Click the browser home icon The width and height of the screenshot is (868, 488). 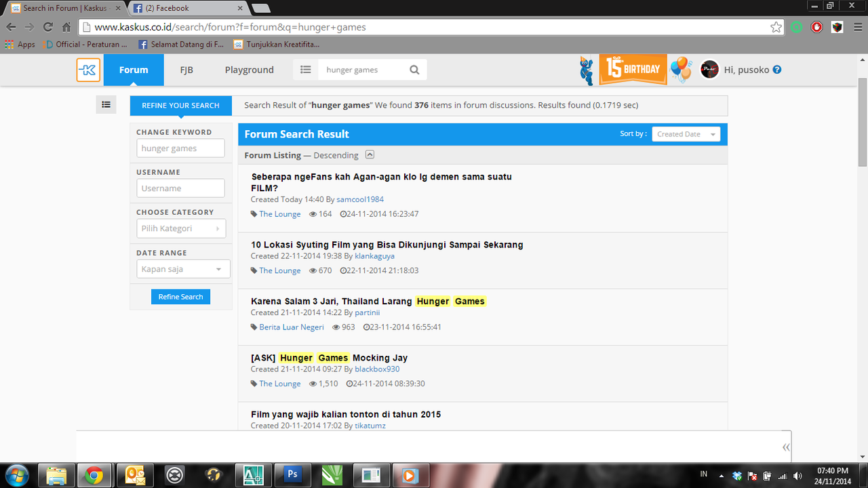(66, 27)
